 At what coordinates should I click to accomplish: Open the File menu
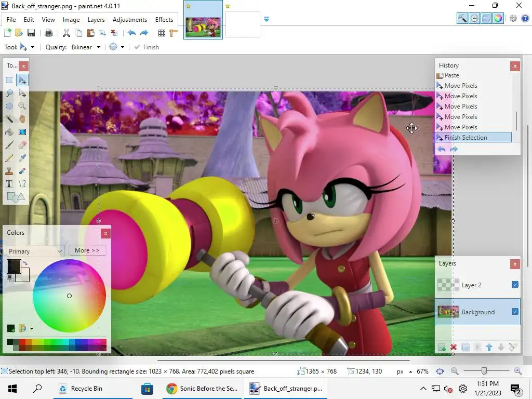click(x=11, y=20)
